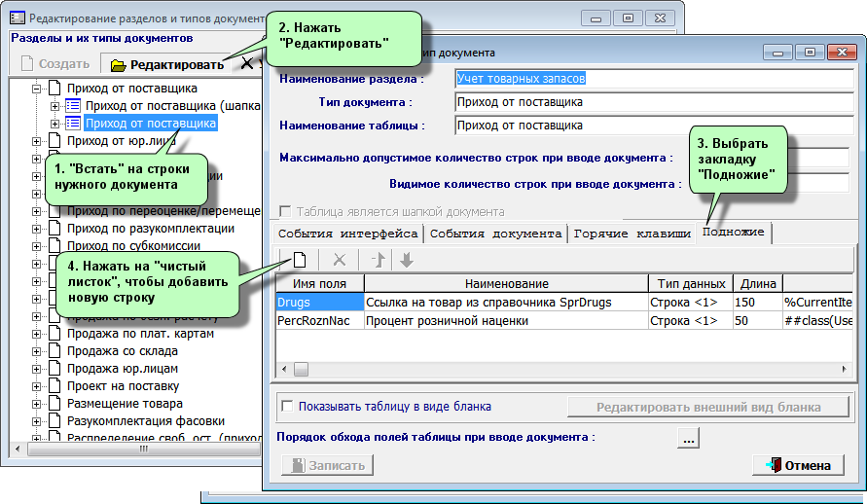This screenshot has height=504, width=867.
Task: Click Редактировать внешний вид бланка button
Action: [x=708, y=408]
